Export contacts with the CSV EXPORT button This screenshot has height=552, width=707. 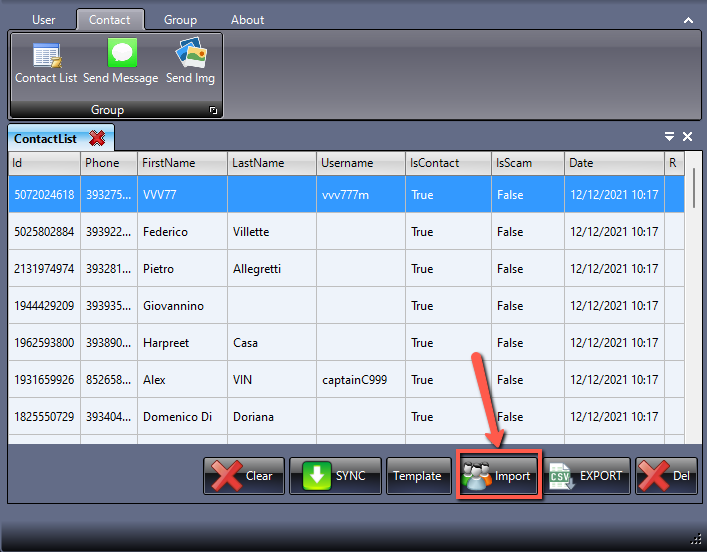[x=587, y=476]
